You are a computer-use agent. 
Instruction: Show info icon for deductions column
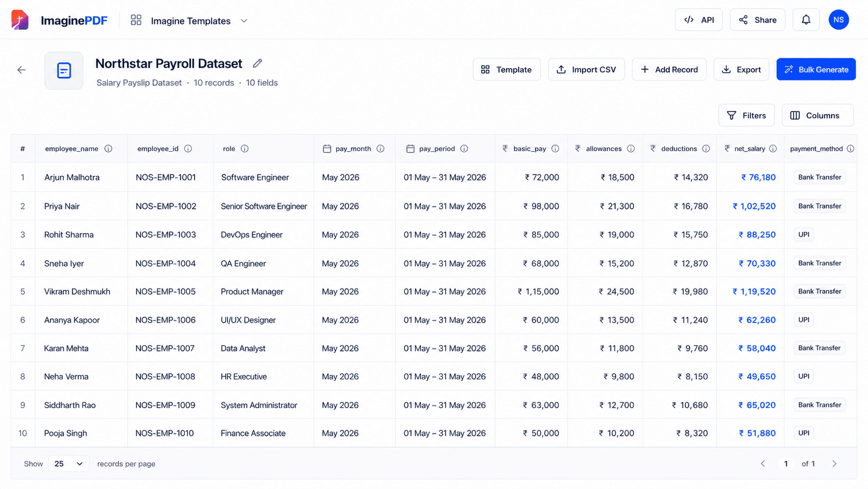coord(706,149)
